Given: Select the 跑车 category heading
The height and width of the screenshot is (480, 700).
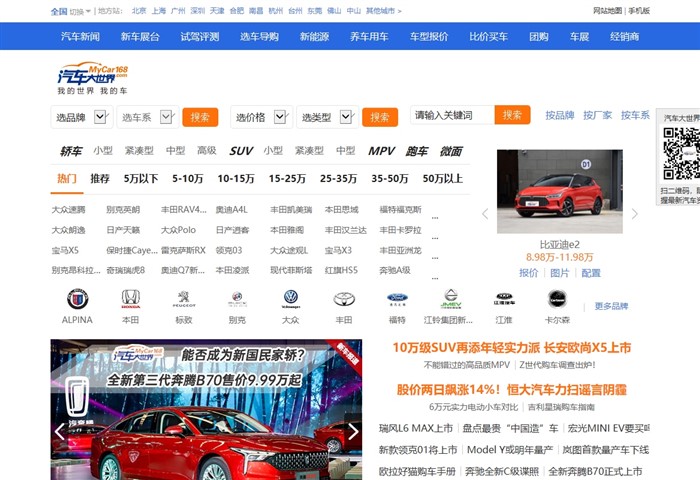Looking at the screenshot, I should (x=416, y=151).
